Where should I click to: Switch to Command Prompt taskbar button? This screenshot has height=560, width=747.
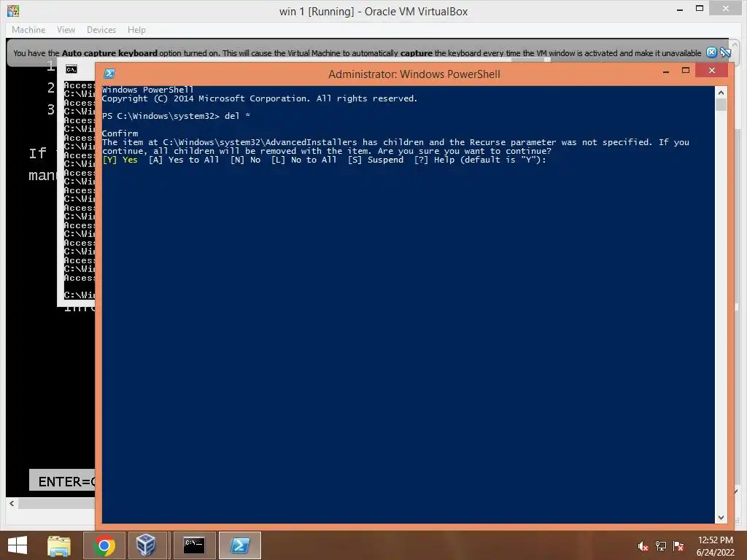click(x=194, y=545)
